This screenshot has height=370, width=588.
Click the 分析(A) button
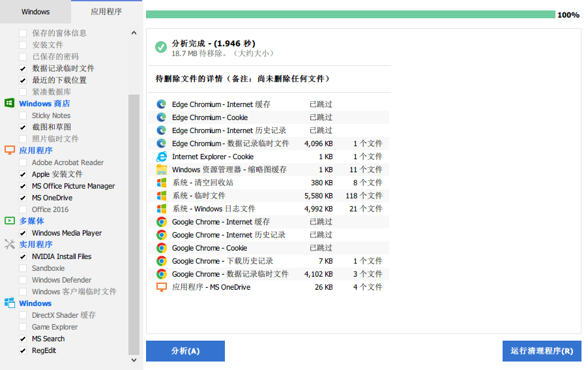coord(185,351)
